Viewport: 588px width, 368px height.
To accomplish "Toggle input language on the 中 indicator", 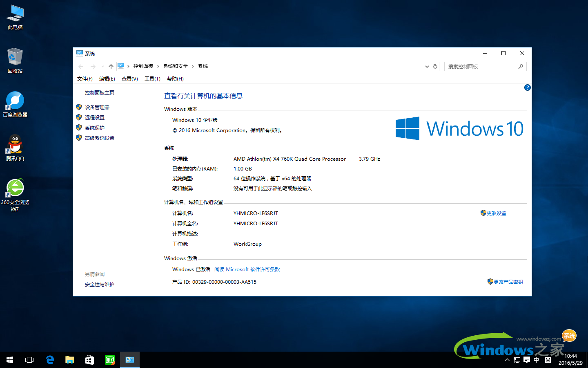I will [x=536, y=360].
